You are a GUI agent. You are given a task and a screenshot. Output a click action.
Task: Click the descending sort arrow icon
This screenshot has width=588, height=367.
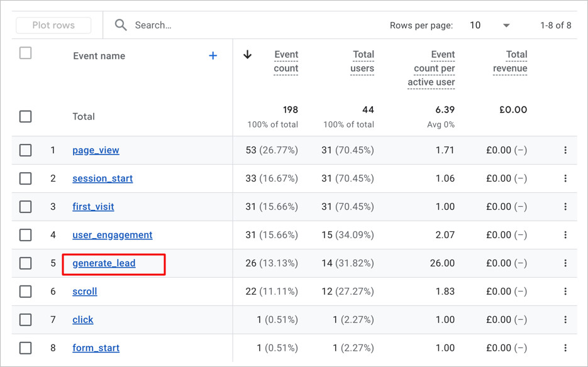[x=247, y=55]
